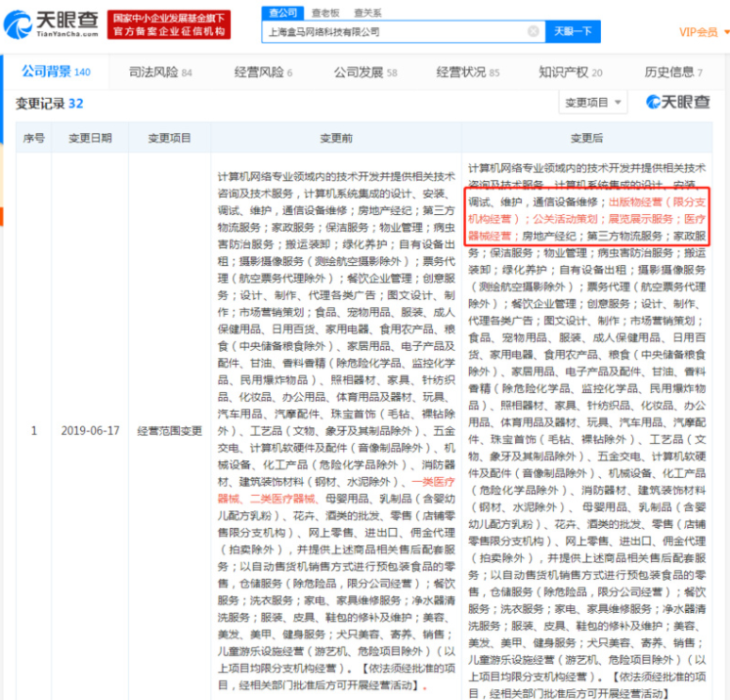This screenshot has width=730, height=700.
Task: Open the 历史信息 7 tab
Action: click(673, 72)
